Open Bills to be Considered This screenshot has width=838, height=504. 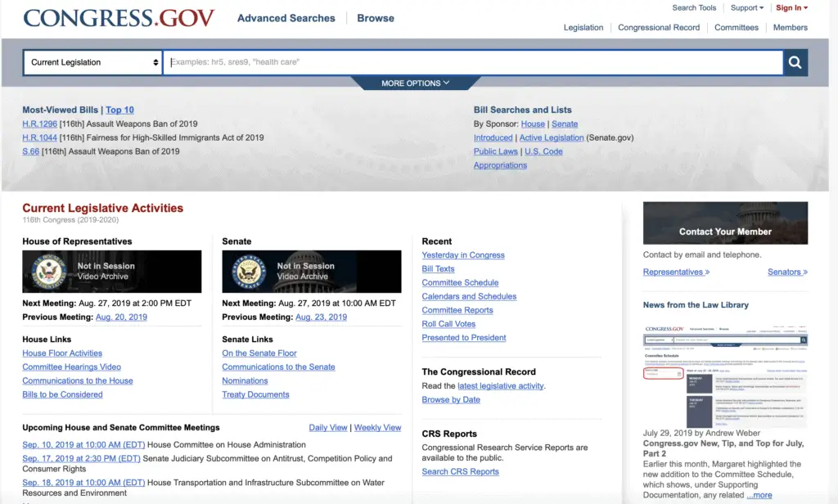click(x=62, y=395)
